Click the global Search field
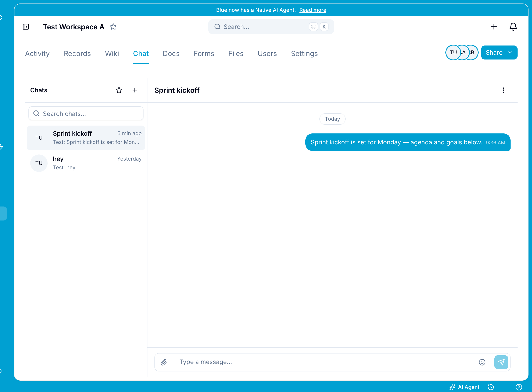The height and width of the screenshot is (392, 532). click(x=271, y=27)
